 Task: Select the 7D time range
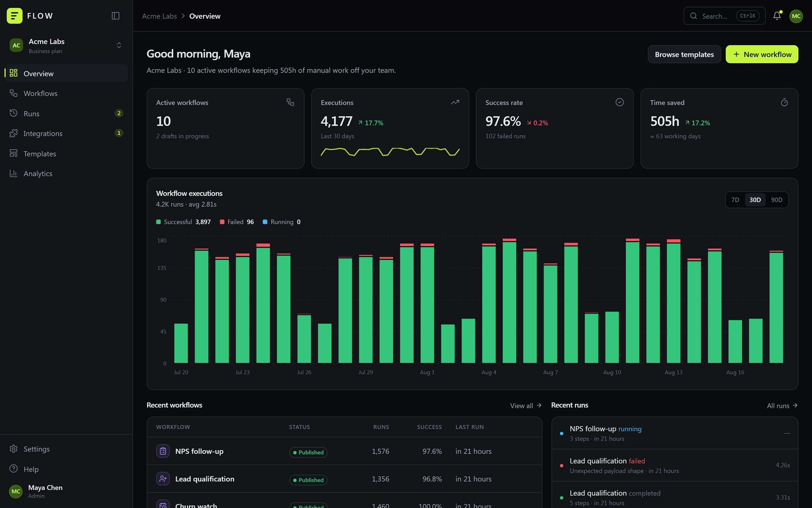click(735, 200)
